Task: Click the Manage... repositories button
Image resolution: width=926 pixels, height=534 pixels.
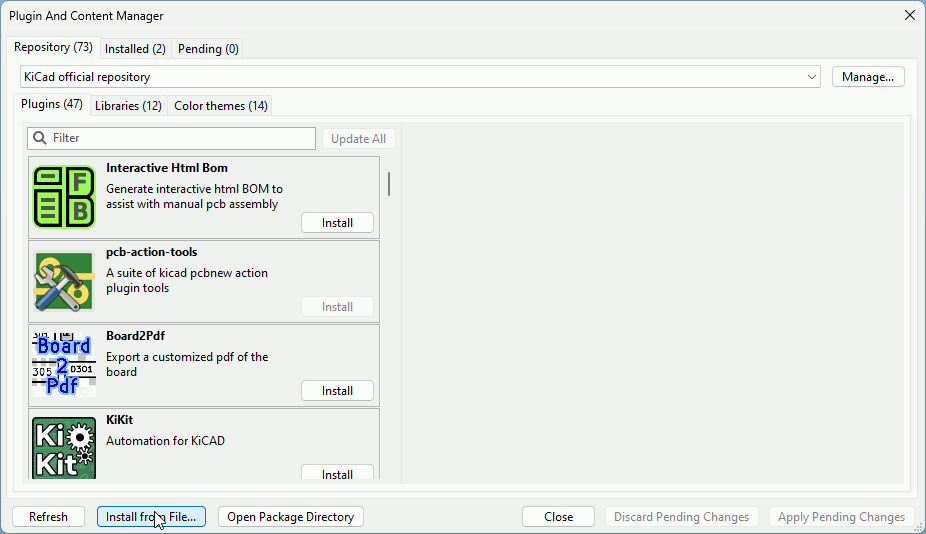Action: pyautogui.click(x=867, y=77)
